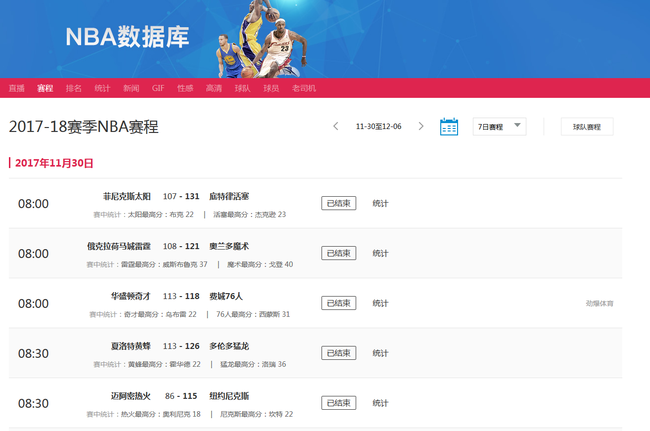Open the calendar date picker icon
650x431 pixels.
coord(449,126)
